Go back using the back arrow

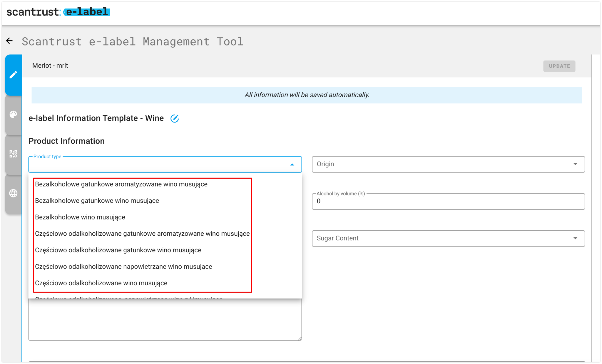coord(9,41)
